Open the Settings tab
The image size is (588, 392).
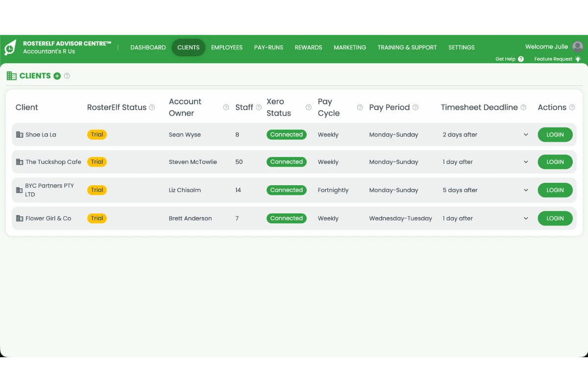coord(462,48)
